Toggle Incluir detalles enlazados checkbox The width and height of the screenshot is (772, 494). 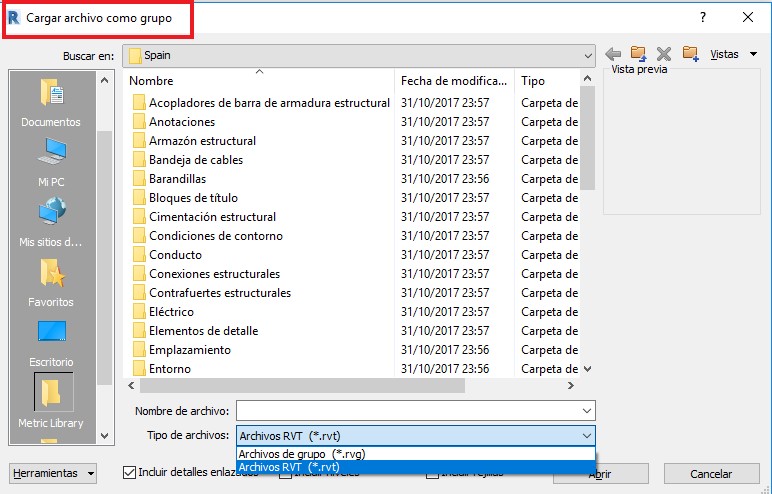coord(130,473)
